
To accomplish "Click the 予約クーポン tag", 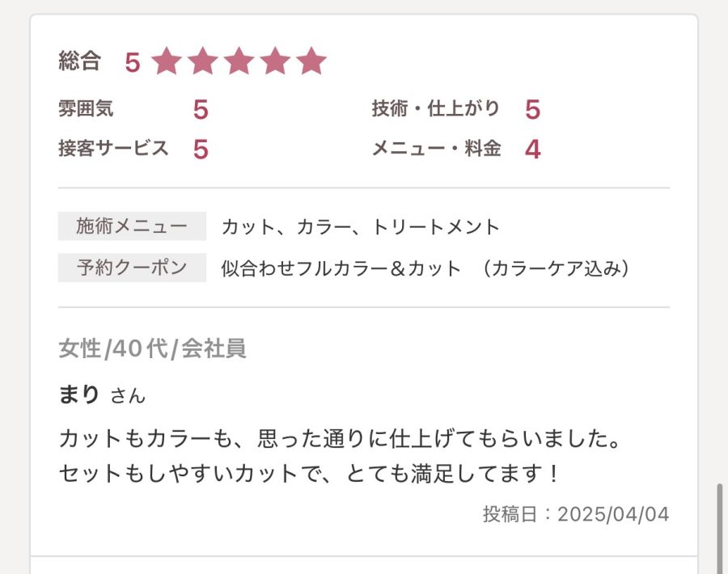I will pos(132,268).
